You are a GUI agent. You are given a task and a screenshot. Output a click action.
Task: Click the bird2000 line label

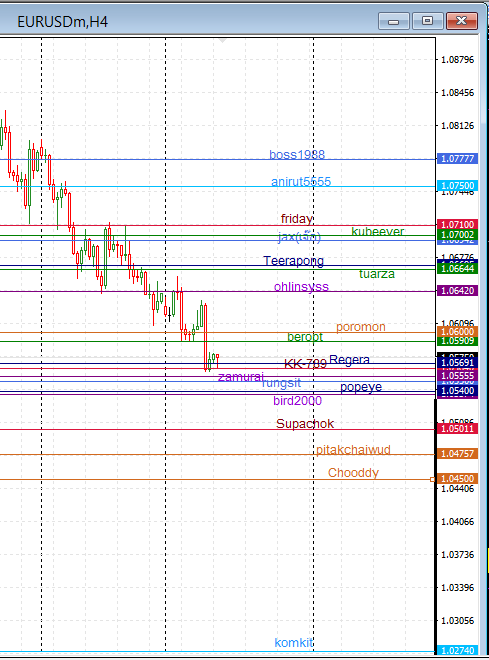298,400
